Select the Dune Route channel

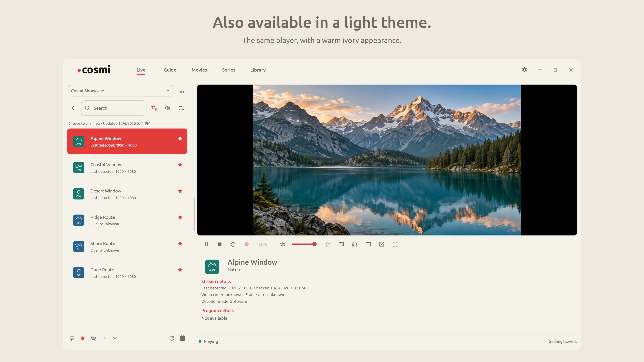tap(127, 273)
